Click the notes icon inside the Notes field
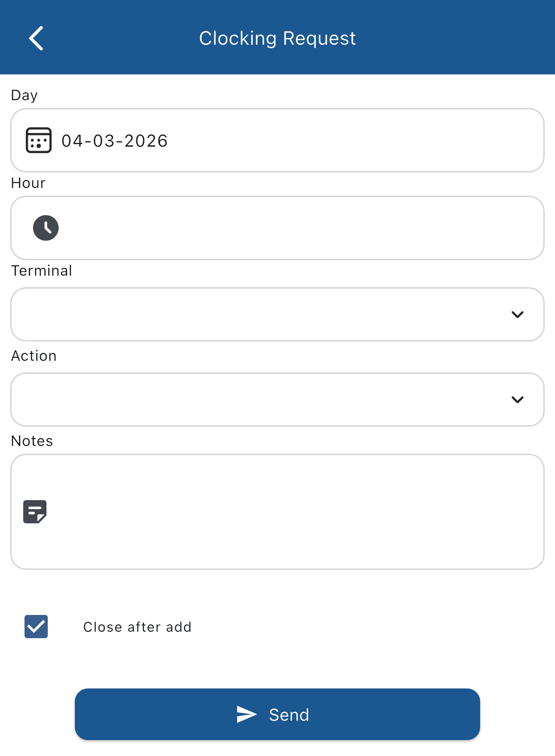Screen dimensions: 555x756 35,511
